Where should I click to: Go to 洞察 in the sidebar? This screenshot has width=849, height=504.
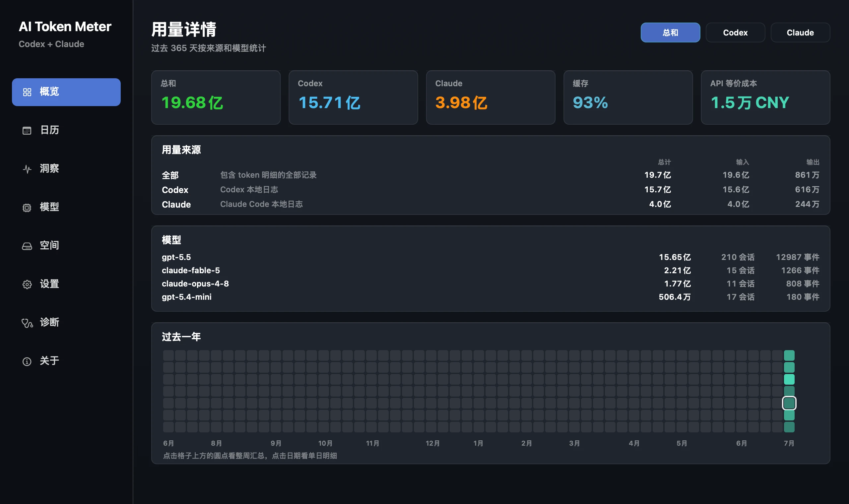(66, 169)
